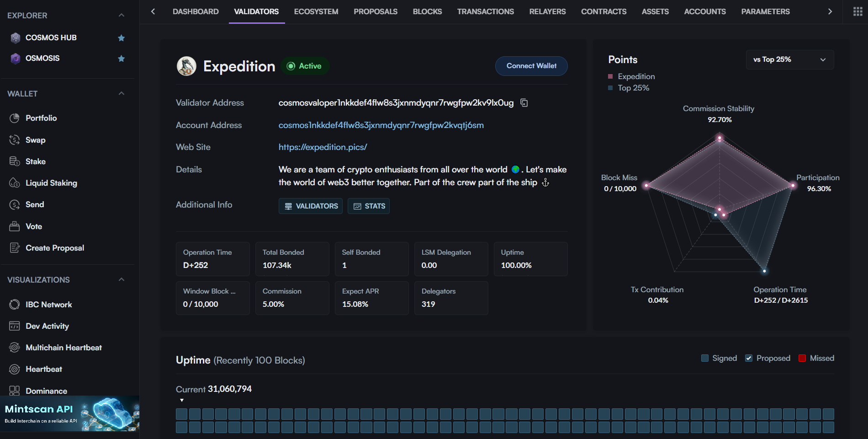This screenshot has width=868, height=439.
Task: Click the Participation radar point
Action: coord(793,185)
